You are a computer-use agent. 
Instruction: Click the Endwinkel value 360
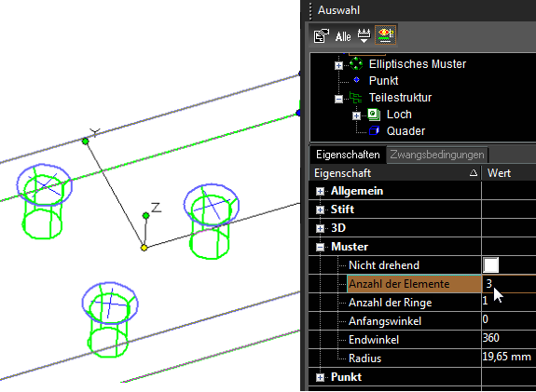point(491,338)
